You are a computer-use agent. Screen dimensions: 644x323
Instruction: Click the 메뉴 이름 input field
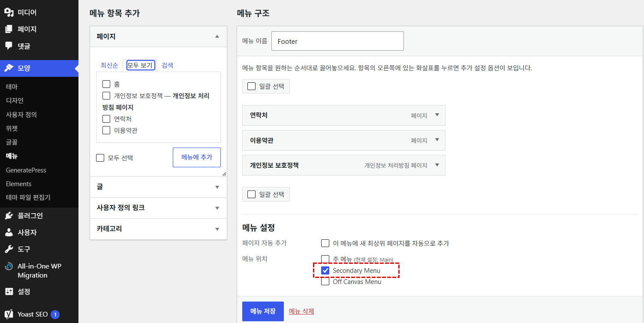(x=338, y=41)
